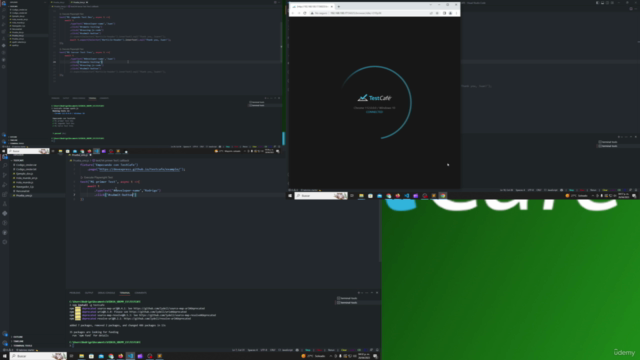Click the share icon in Chrome address bar

pos(431,13)
